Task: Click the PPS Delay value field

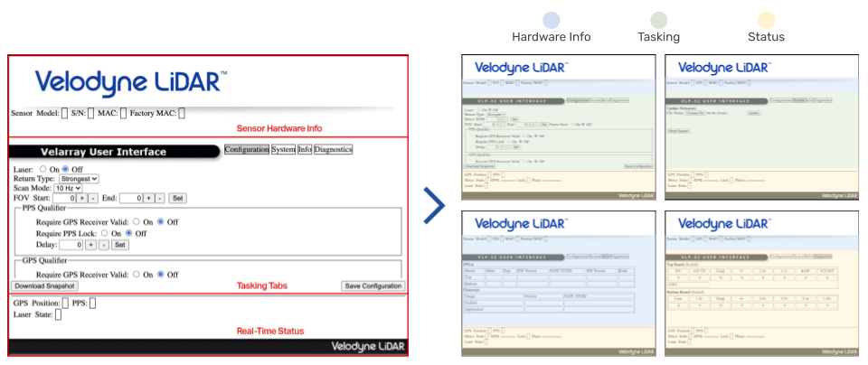Action: [71, 245]
